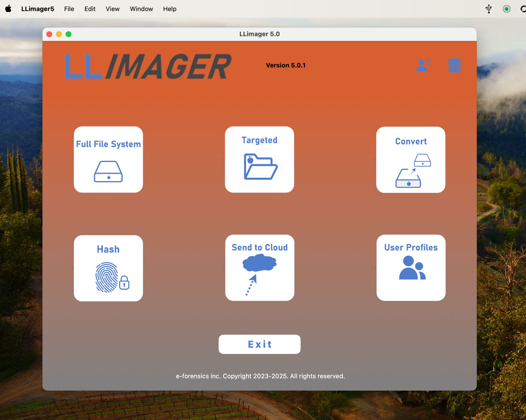Open the Help menu

(170, 9)
